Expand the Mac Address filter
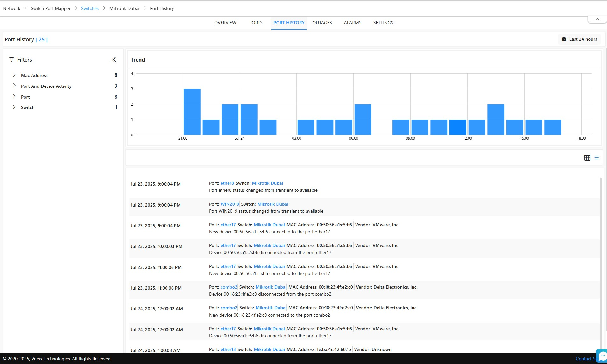Image resolution: width=607 pixels, height=364 pixels. [14, 75]
